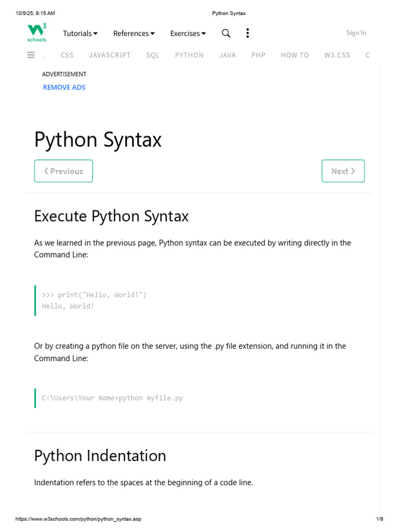The width and height of the screenshot is (399, 532).
Task: Click the W3Schools logo
Action: point(37,33)
